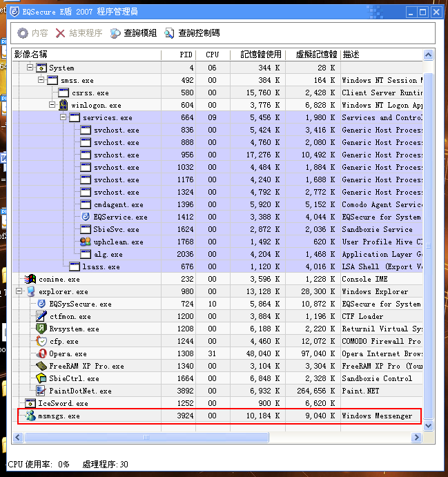Screen dimensions: 448x477
Task: Select the lsass.exe window icon
Action: tap(75, 266)
